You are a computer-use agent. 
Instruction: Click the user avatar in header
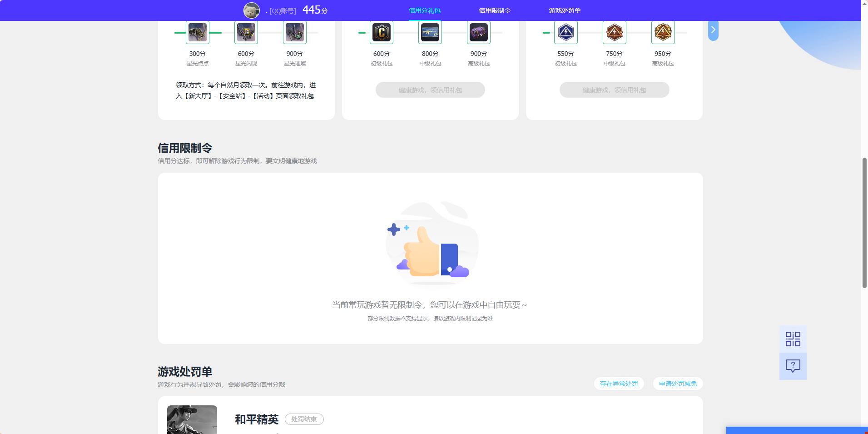pos(252,10)
